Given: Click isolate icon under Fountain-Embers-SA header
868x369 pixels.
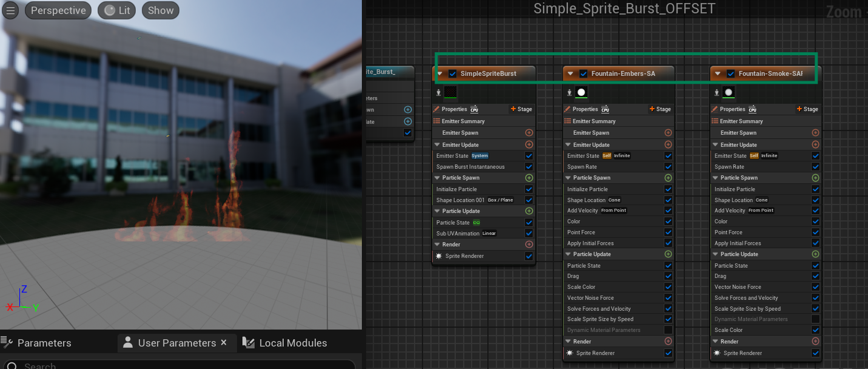Looking at the screenshot, I should pyautogui.click(x=569, y=92).
